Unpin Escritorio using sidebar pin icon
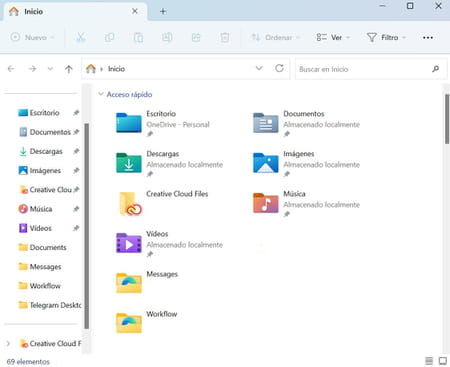 click(76, 113)
